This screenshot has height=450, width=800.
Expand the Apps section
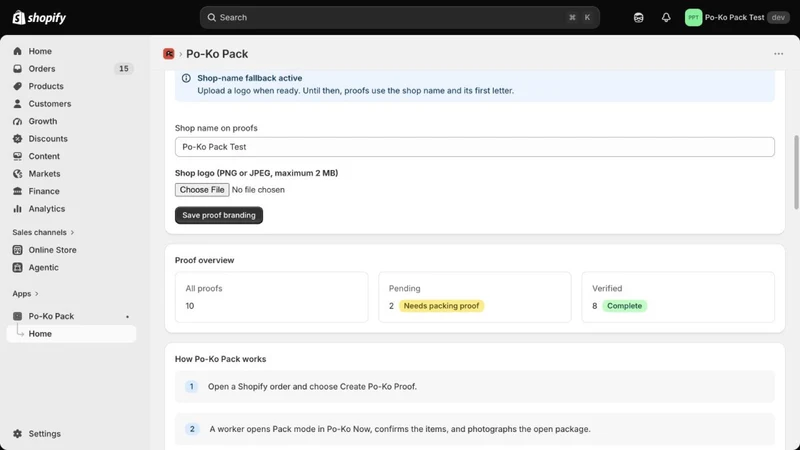click(26, 293)
